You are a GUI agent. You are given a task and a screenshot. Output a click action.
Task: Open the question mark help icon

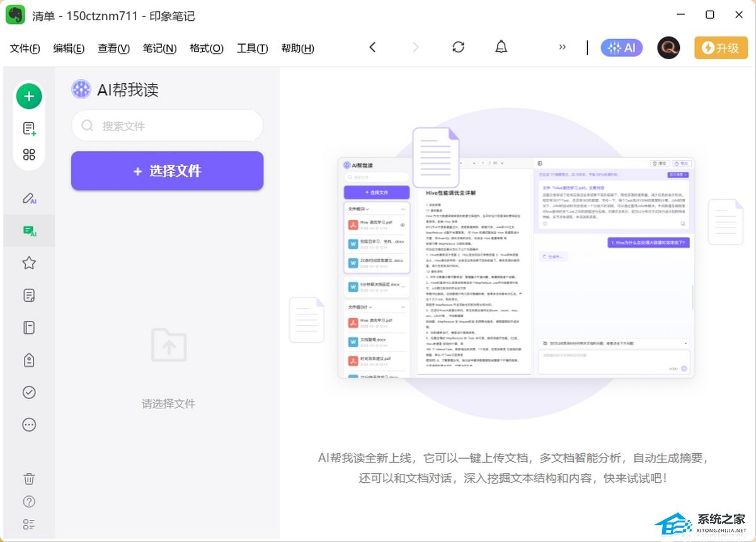29,502
